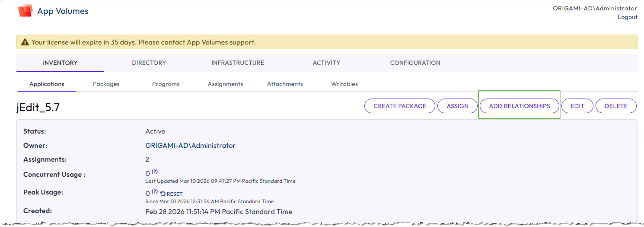Screen dimensions: 644x227
Task: Switch to the DIRECTORY tab
Action: 149,63
